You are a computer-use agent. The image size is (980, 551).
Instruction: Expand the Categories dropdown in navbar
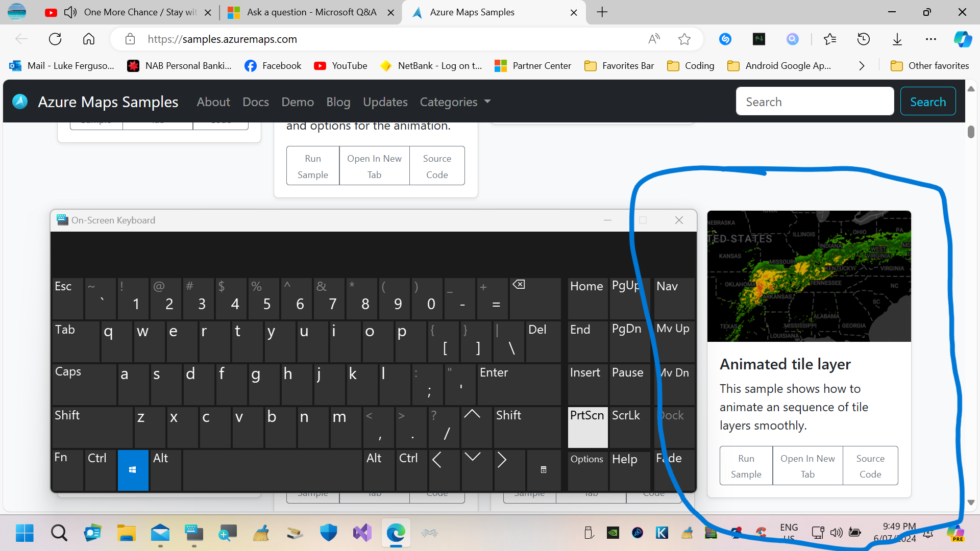coord(455,102)
